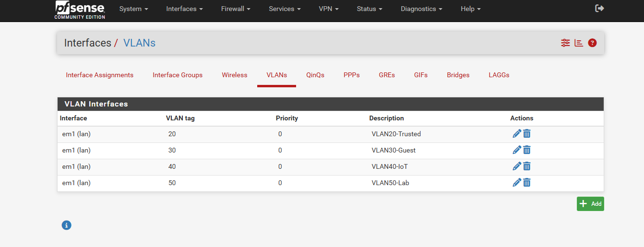The width and height of the screenshot is (644, 247).
Task: Delete the VLAN30-Guest entry with its trash icon
Action: coord(526,150)
